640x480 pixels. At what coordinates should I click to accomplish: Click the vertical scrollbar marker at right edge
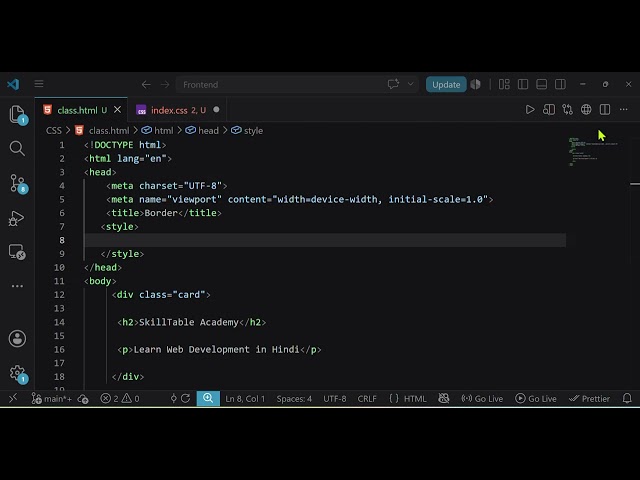[x=635, y=184]
